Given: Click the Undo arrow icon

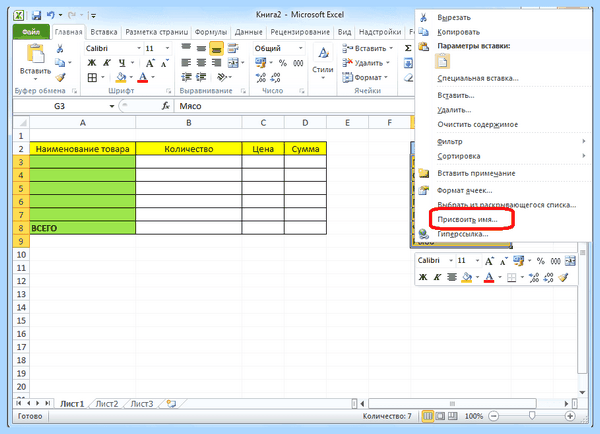Looking at the screenshot, I should tap(51, 15).
